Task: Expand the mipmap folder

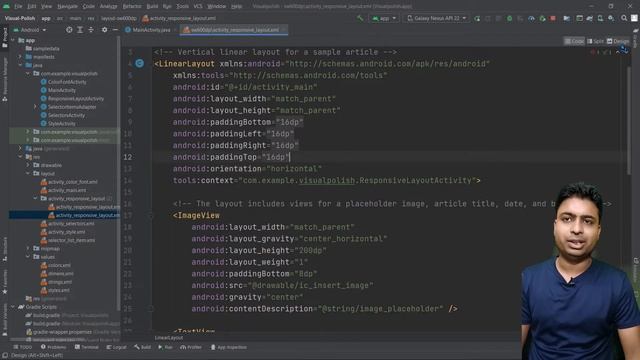Action: (28, 249)
